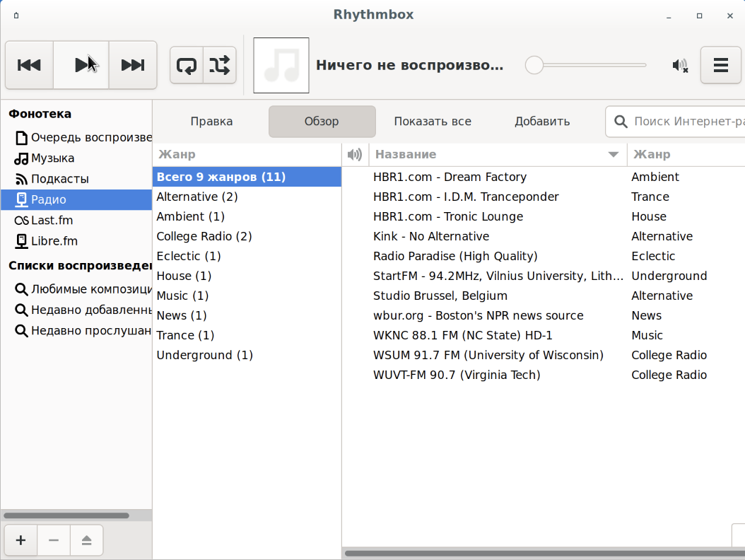Skip to the next track
The image size is (745, 560).
132,64
